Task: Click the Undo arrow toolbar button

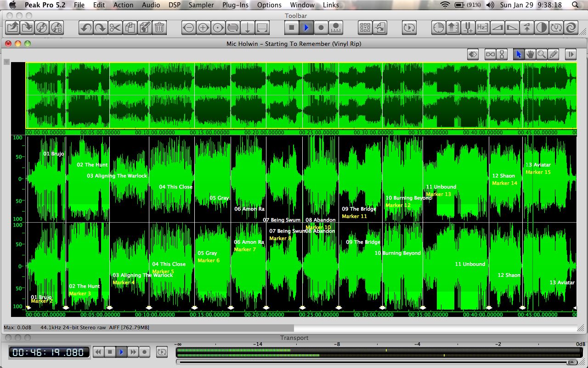Action: pos(86,28)
